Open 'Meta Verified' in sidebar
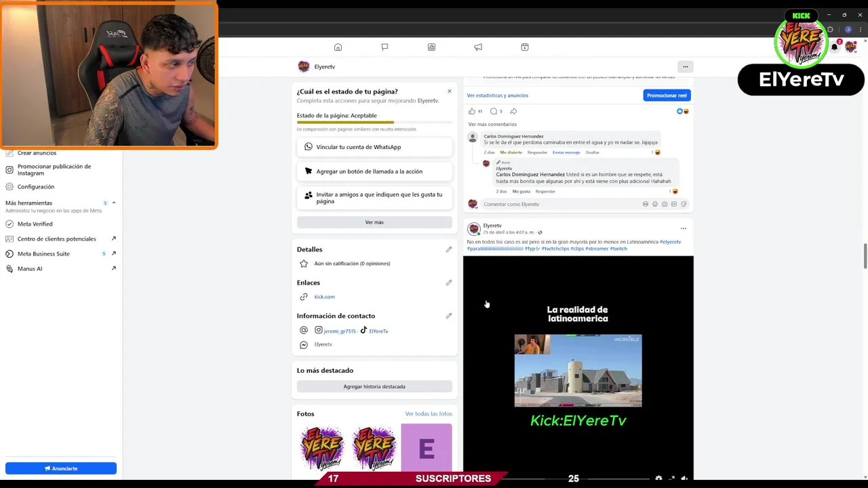This screenshot has height=488, width=868. click(35, 224)
